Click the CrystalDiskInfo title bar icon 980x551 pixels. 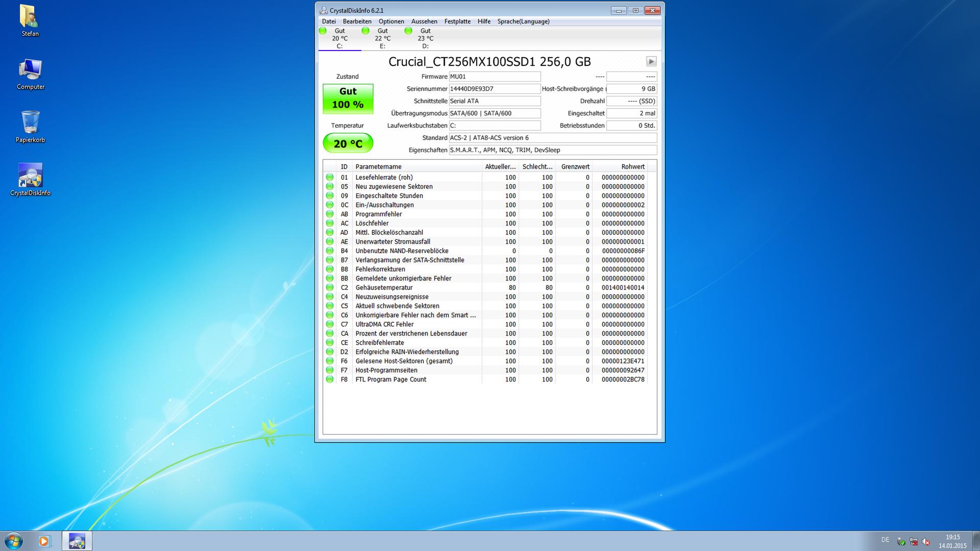pyautogui.click(x=323, y=10)
